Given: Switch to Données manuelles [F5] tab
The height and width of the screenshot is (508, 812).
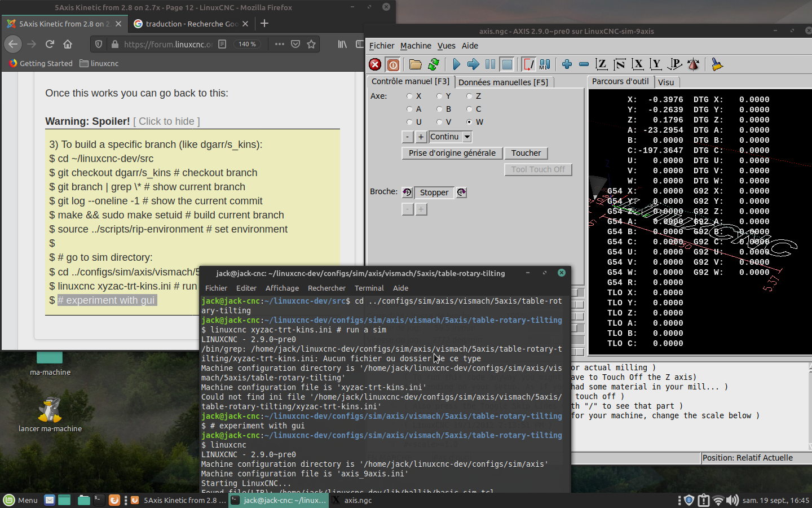Looking at the screenshot, I should (x=503, y=82).
